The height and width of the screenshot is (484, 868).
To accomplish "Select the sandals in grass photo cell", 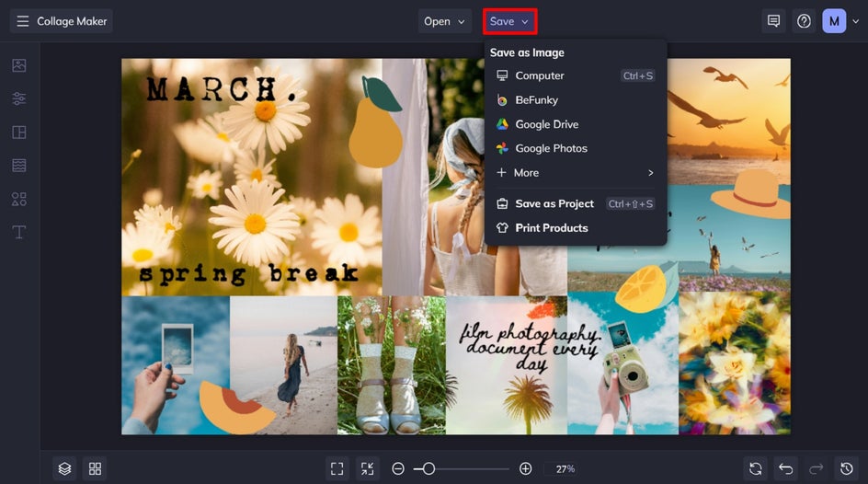I will (x=392, y=365).
